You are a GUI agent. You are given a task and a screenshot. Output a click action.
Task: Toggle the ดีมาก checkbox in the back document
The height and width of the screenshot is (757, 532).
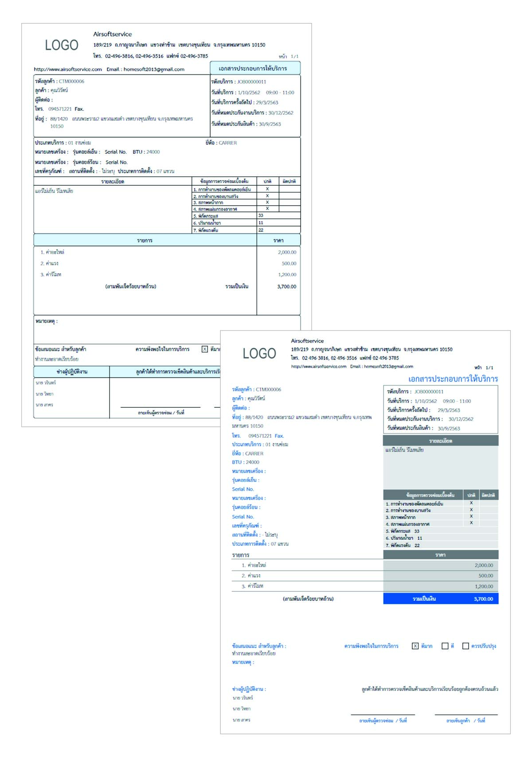point(204,349)
